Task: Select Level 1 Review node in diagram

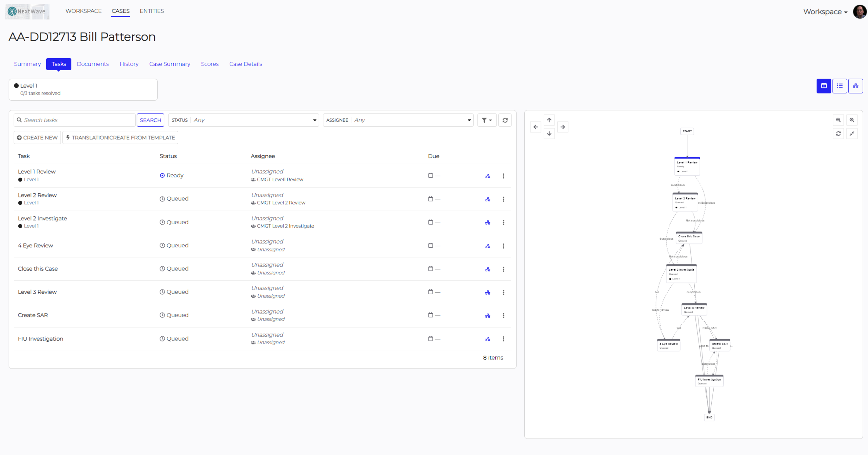Action: click(687, 166)
